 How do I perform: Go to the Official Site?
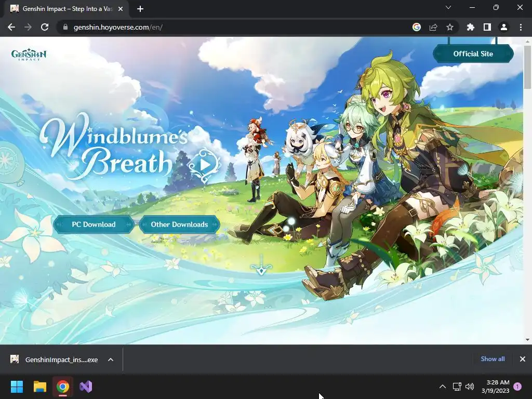click(x=473, y=54)
